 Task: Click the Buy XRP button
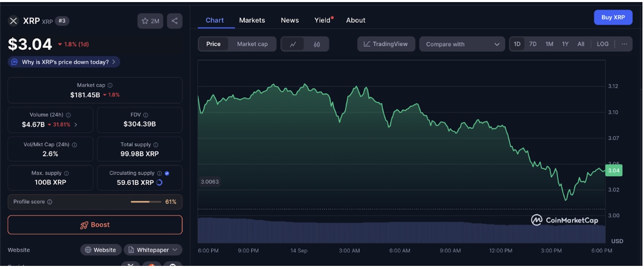(x=613, y=18)
